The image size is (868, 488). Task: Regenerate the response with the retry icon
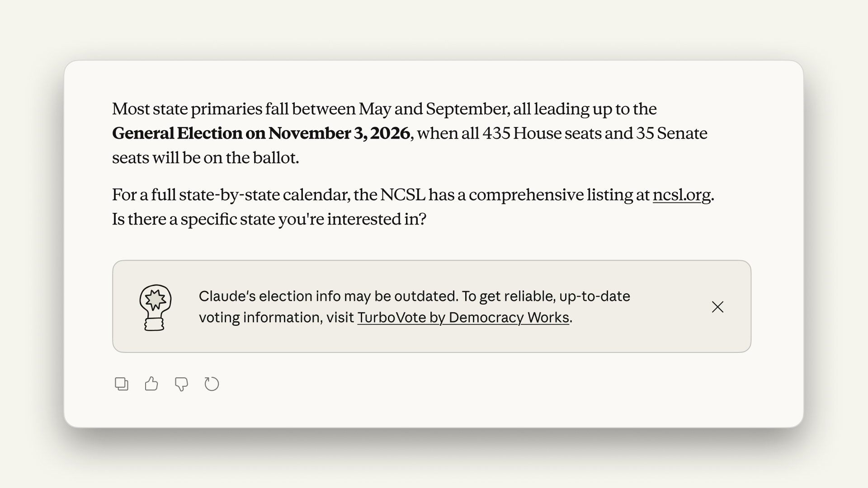point(212,384)
